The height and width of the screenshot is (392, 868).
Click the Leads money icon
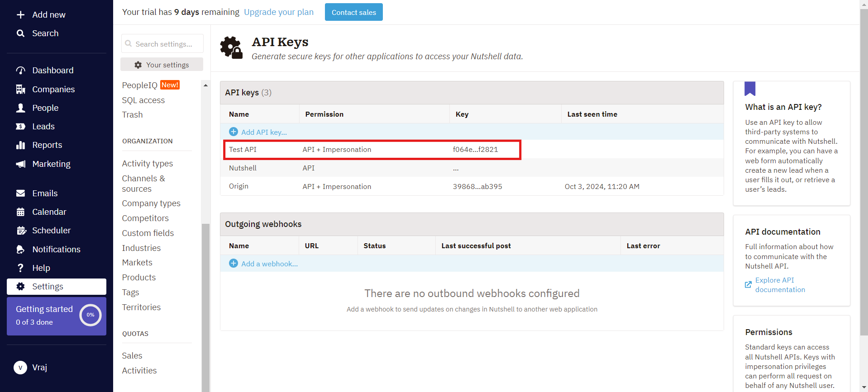[20, 127]
